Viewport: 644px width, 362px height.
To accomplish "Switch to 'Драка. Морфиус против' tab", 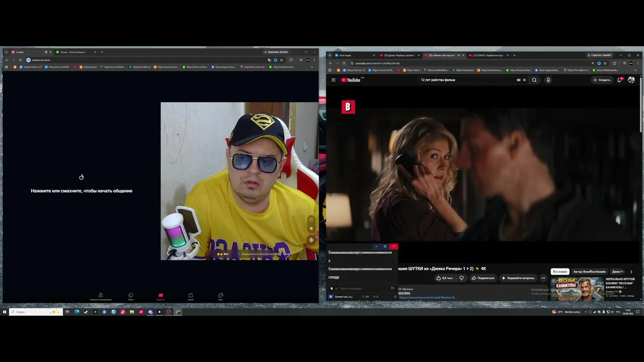I will [x=398, y=55].
